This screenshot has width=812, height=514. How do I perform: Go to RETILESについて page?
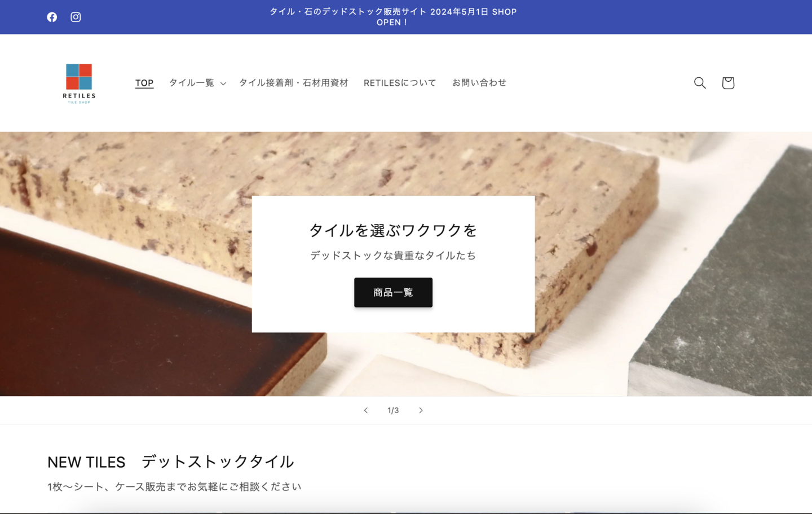tap(400, 83)
